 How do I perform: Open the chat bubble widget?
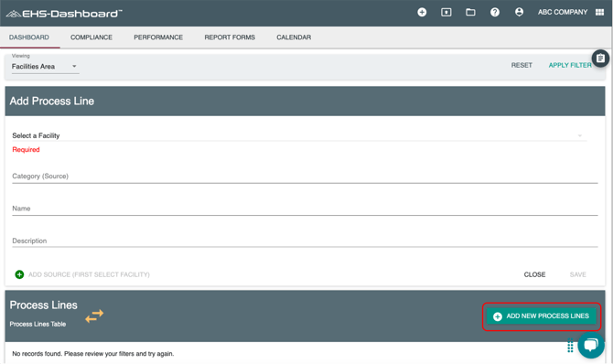coord(591,345)
